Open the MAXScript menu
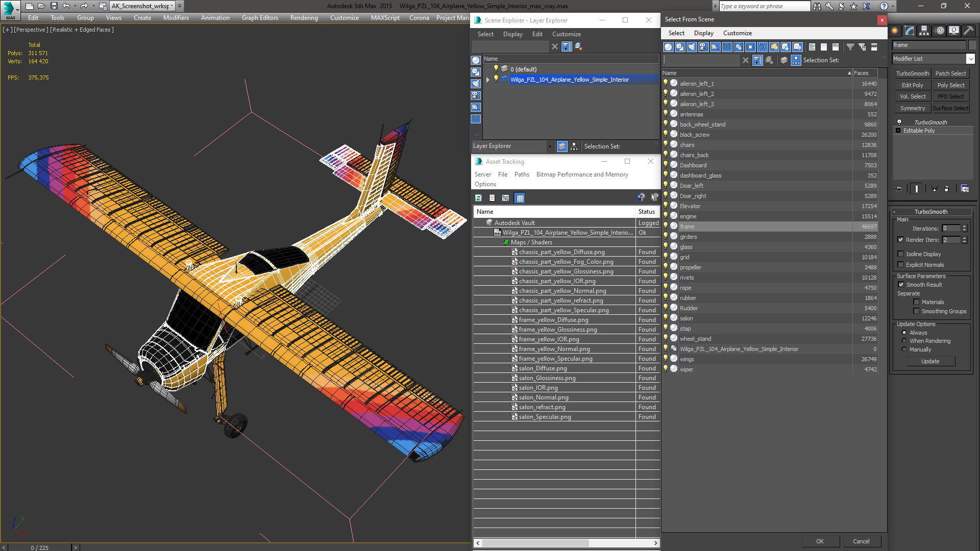The image size is (980, 551). 385,18
